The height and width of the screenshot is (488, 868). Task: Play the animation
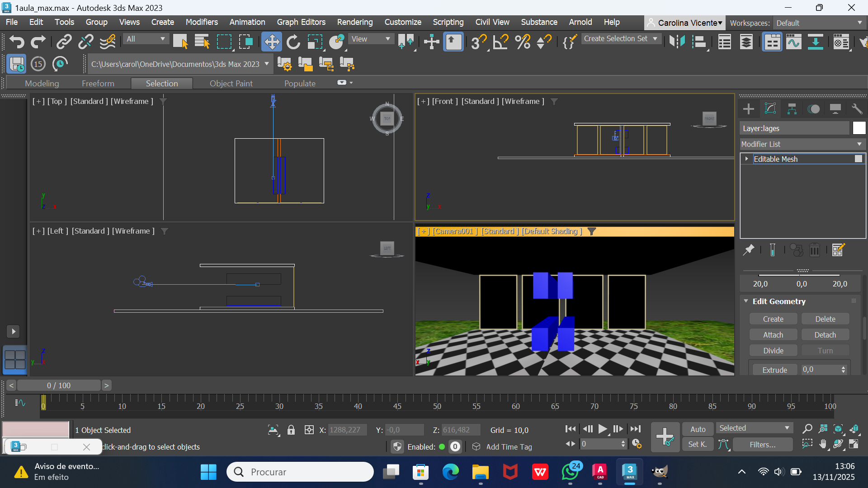603,429
